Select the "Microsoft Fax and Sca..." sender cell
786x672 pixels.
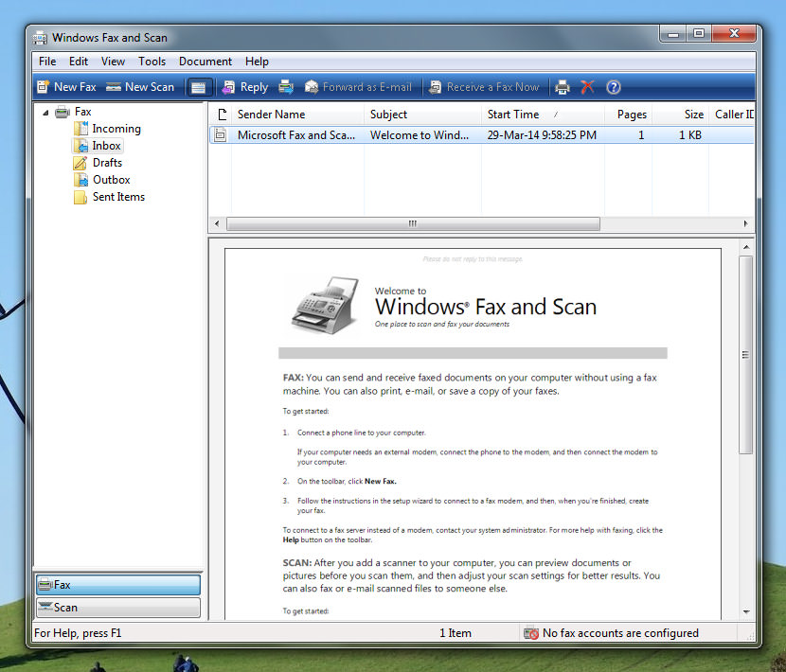click(x=296, y=135)
